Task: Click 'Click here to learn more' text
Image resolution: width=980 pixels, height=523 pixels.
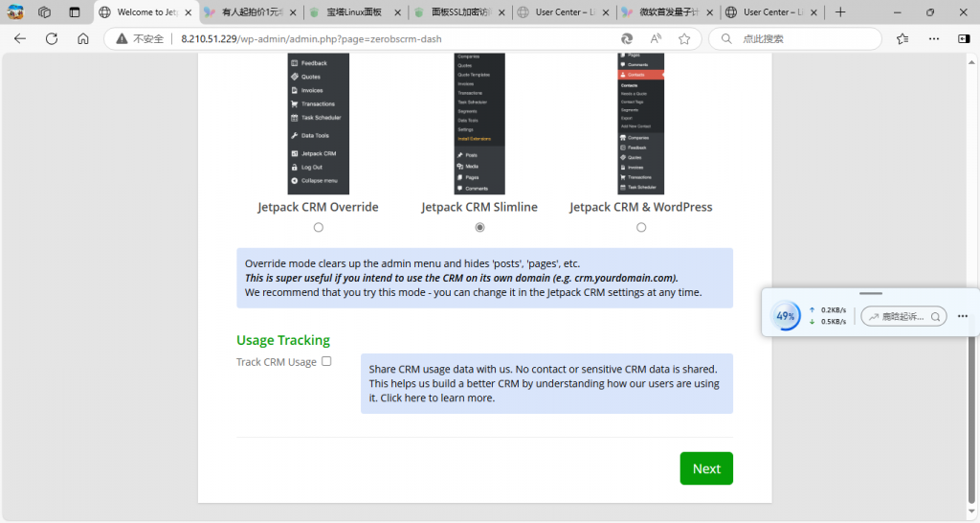Action: (x=437, y=398)
